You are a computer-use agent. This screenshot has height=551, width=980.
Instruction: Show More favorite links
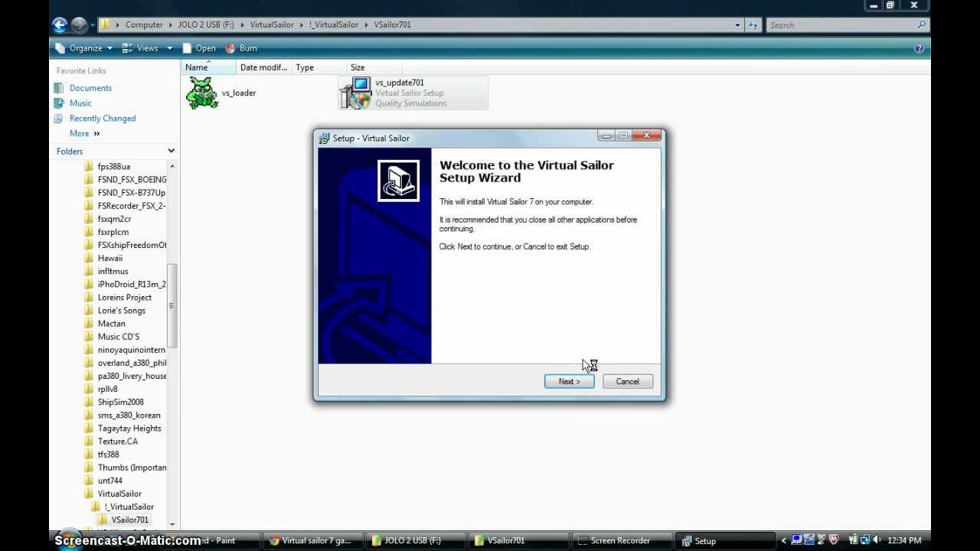[x=84, y=133]
